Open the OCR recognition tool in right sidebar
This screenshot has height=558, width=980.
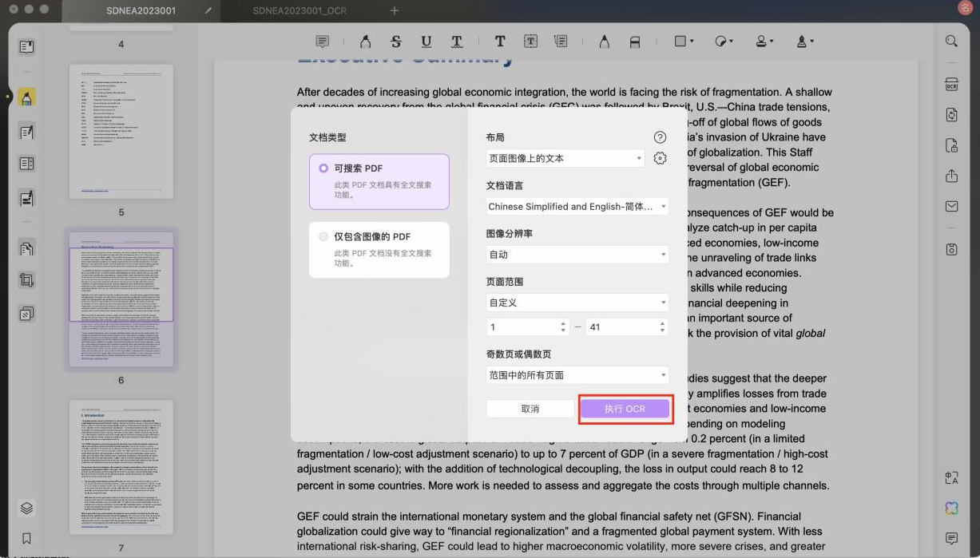[951, 85]
